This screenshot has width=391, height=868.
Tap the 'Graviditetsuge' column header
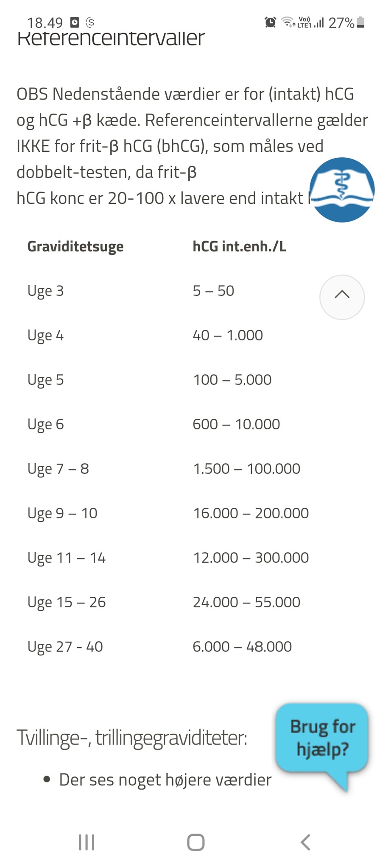75,246
